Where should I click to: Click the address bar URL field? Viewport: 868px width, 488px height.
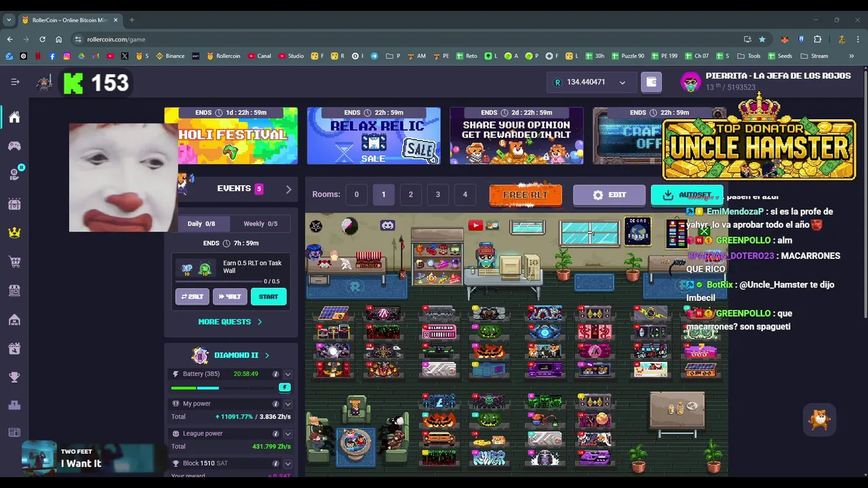[407, 39]
